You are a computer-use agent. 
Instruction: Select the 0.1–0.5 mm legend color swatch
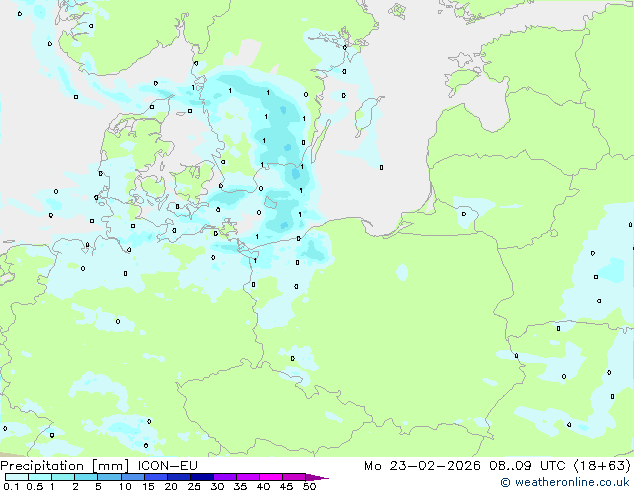coord(17,477)
